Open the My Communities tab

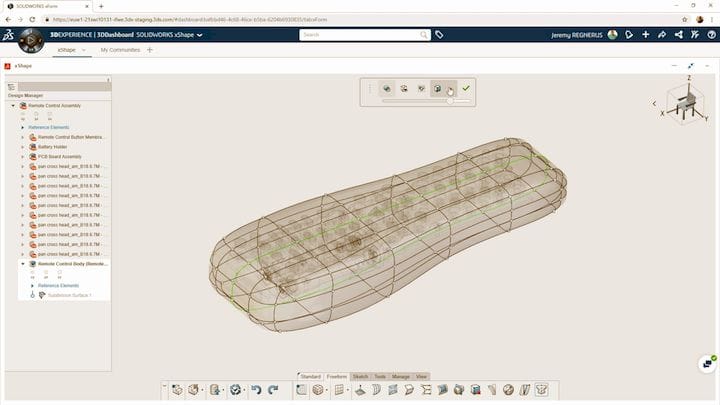(x=120, y=50)
